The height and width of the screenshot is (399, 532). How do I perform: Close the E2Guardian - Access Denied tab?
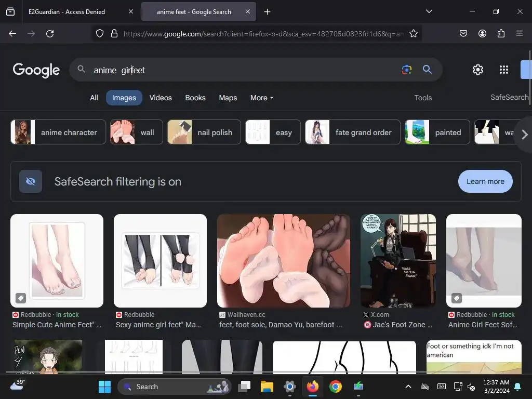(x=131, y=11)
